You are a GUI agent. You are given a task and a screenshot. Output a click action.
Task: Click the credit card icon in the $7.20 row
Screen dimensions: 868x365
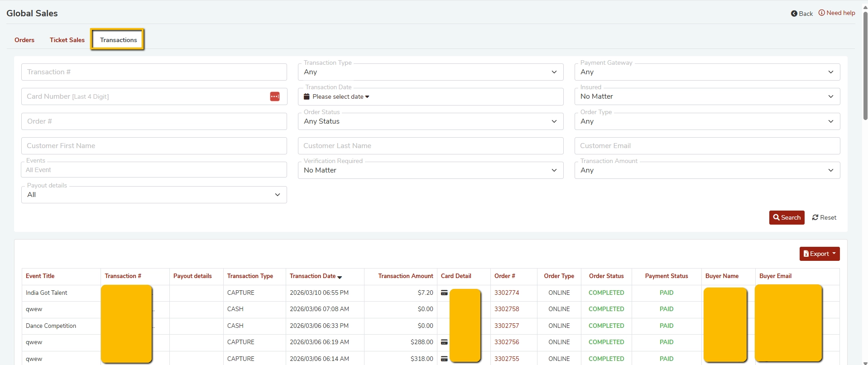[444, 293]
